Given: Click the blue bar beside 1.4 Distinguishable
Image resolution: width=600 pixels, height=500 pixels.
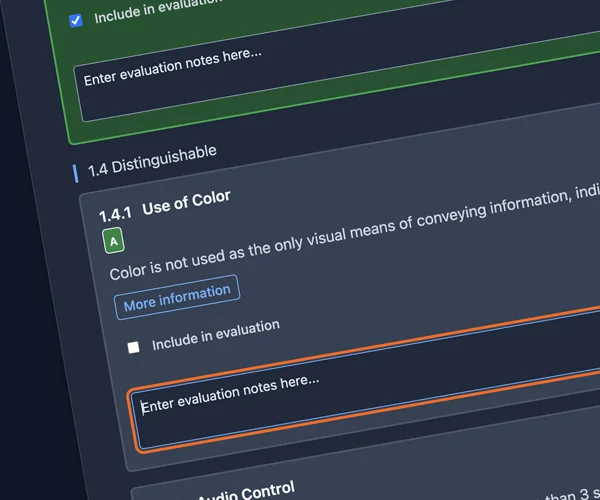Looking at the screenshot, I should coord(76,173).
